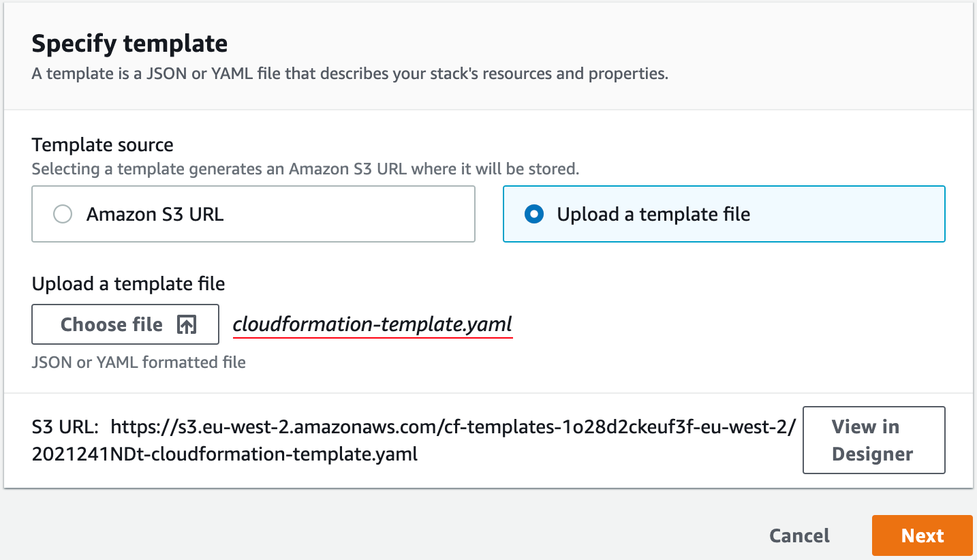Click the S3 URL label
Viewport: 977px width, 560px height.
pyautogui.click(x=66, y=427)
